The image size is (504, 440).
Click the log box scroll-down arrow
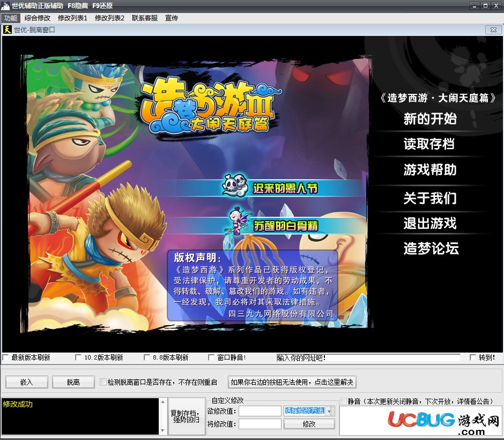(x=162, y=431)
